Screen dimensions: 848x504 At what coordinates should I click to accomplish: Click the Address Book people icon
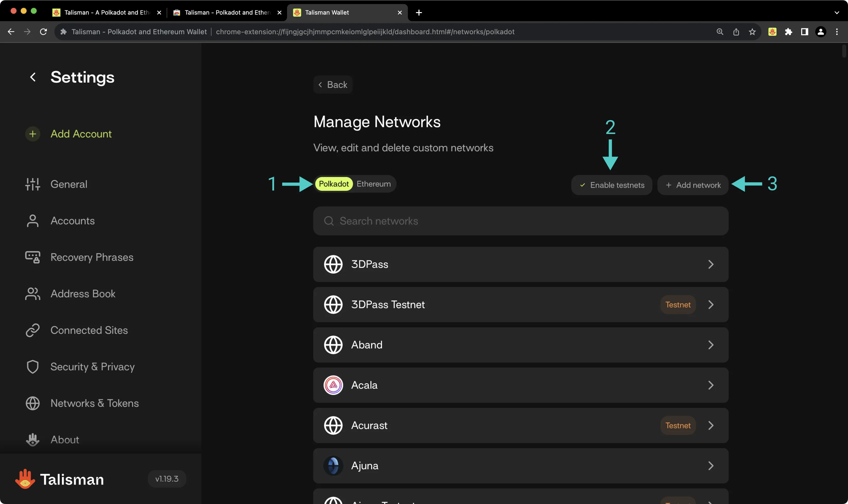point(33,294)
